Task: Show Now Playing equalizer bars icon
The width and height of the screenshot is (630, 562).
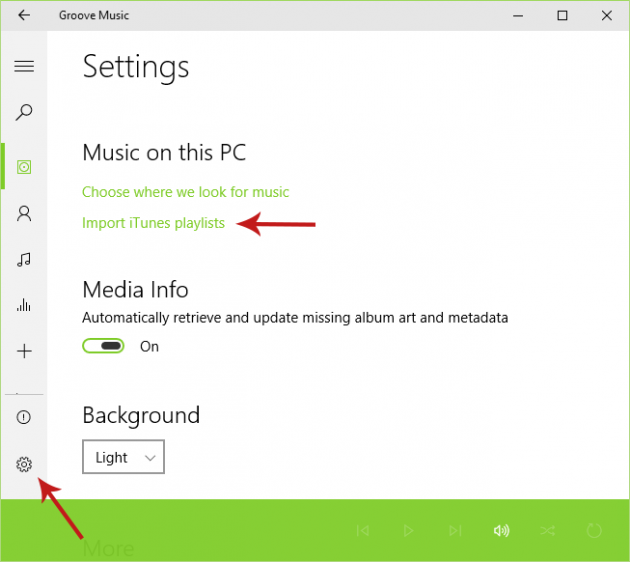Action: click(24, 306)
